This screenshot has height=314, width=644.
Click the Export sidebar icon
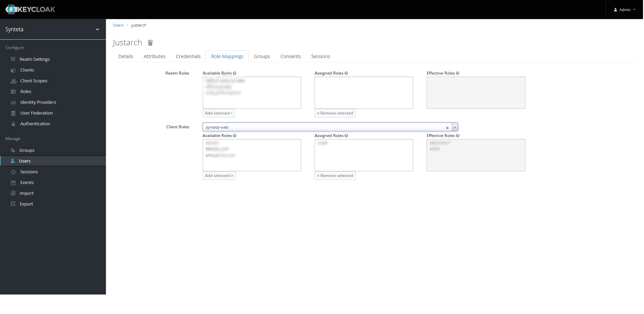(x=12, y=204)
